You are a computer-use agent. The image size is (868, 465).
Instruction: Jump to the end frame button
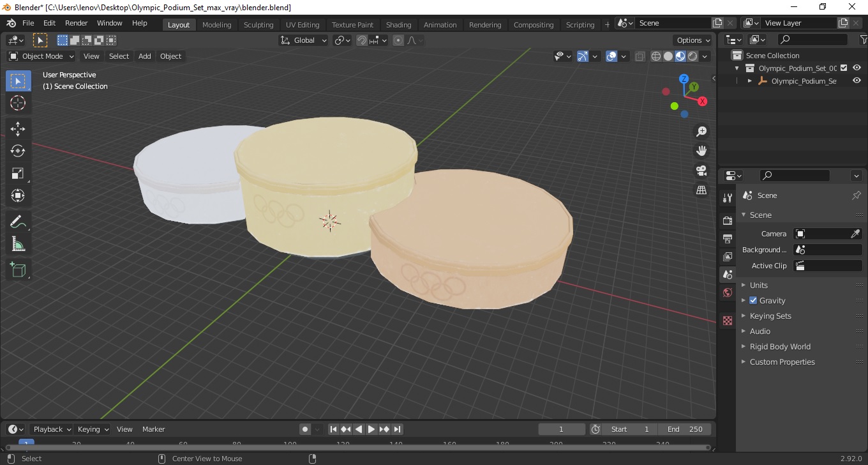click(x=397, y=429)
